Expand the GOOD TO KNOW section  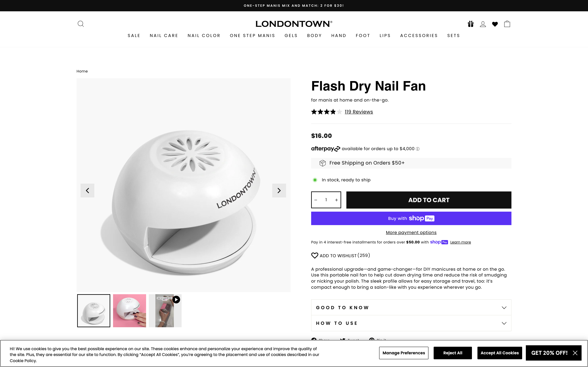coord(411,307)
